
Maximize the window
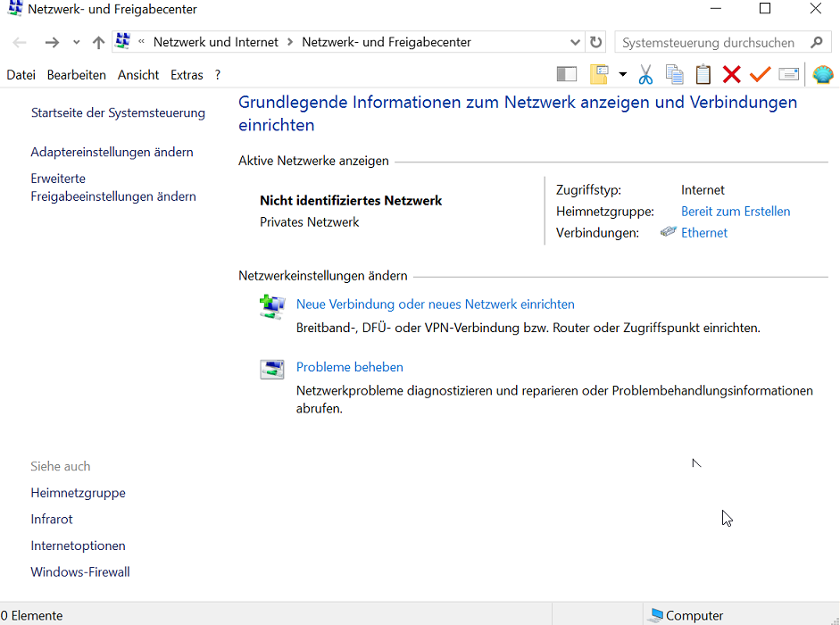765,9
